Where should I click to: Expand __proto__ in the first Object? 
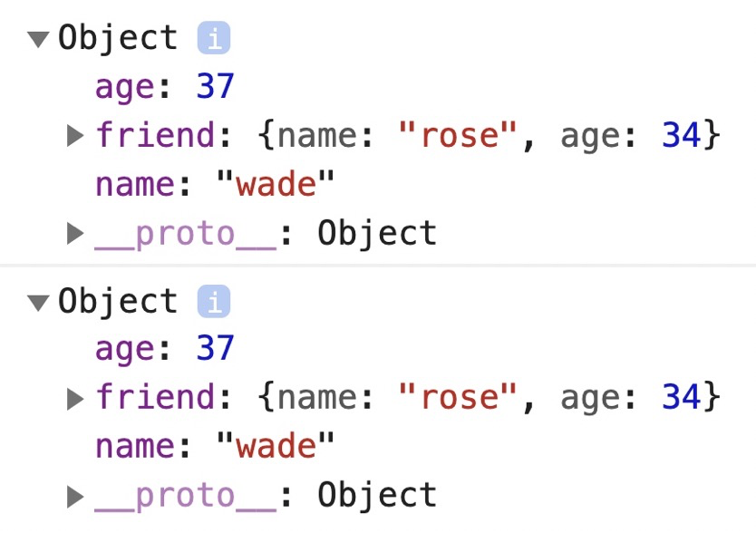(x=75, y=234)
